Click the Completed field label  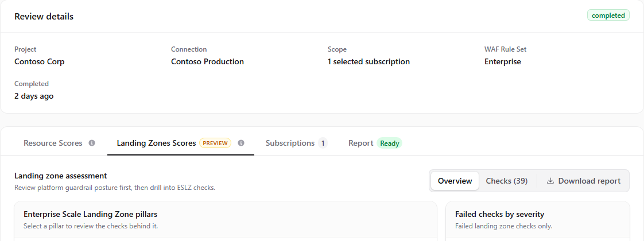(x=32, y=84)
